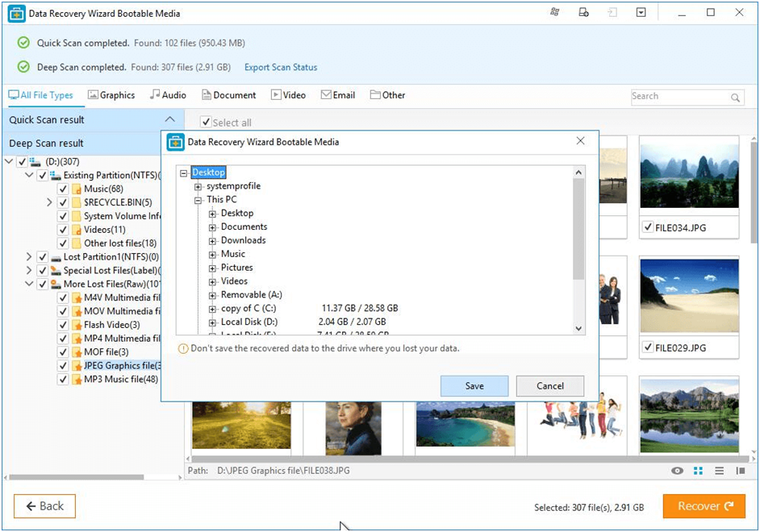Open the All File Types tab

coord(40,95)
